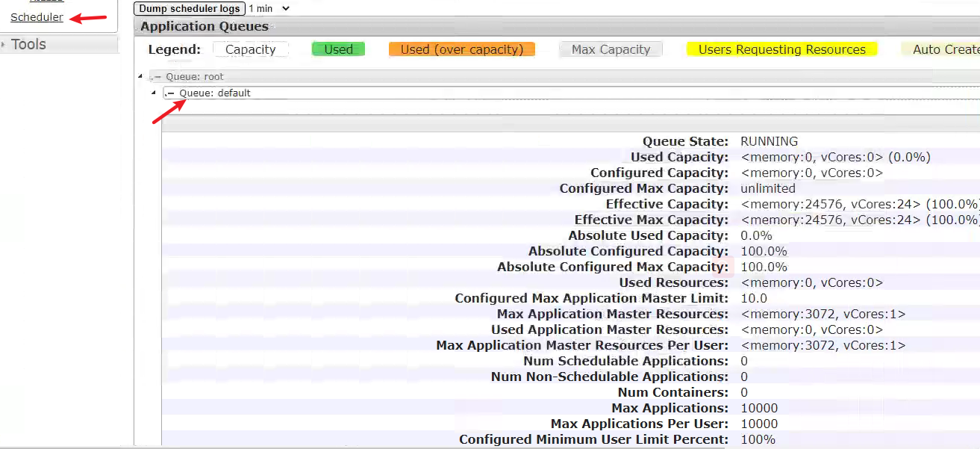Expand the Tools section
Screen dimensions: 980x449
(28, 44)
